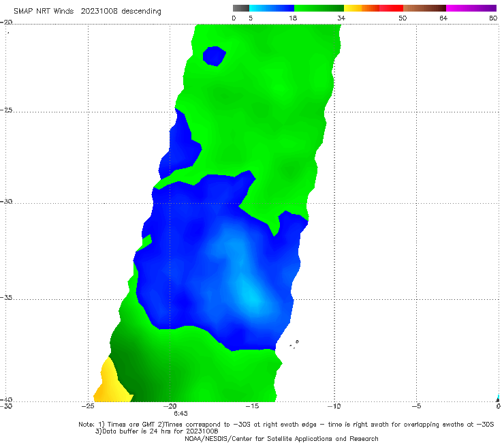Click the color bar label "18"

(293, 18)
